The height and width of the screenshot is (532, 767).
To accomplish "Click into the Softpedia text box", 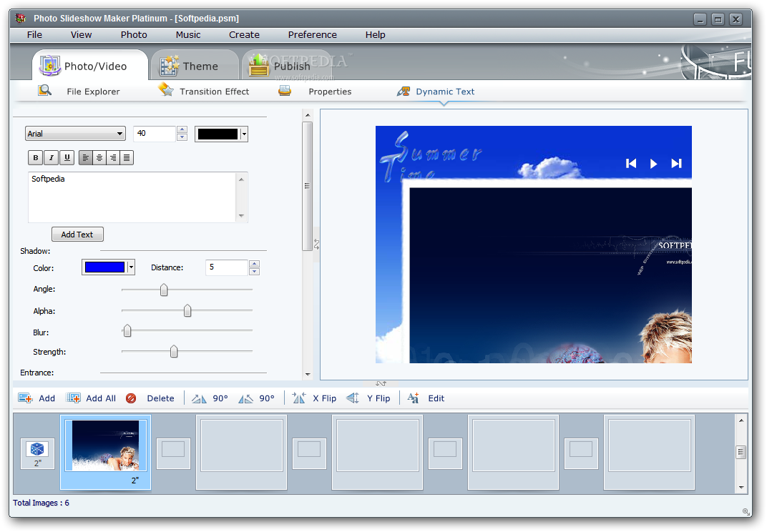I will coord(132,197).
